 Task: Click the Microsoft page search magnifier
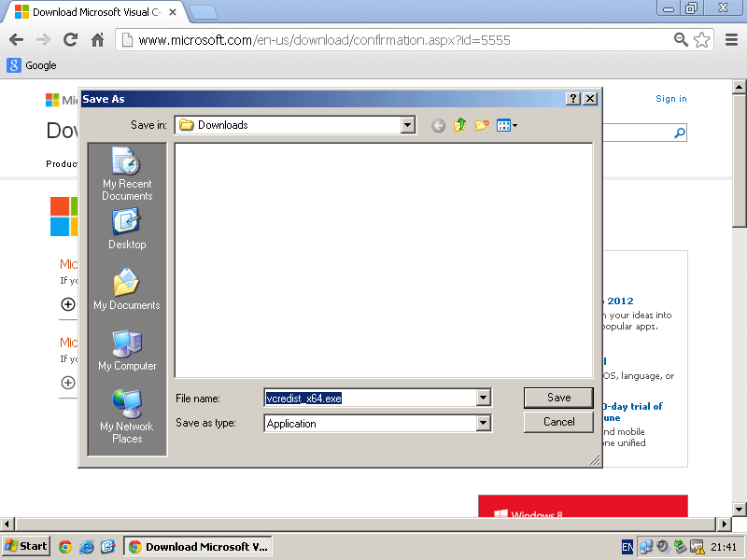pyautogui.click(x=680, y=133)
